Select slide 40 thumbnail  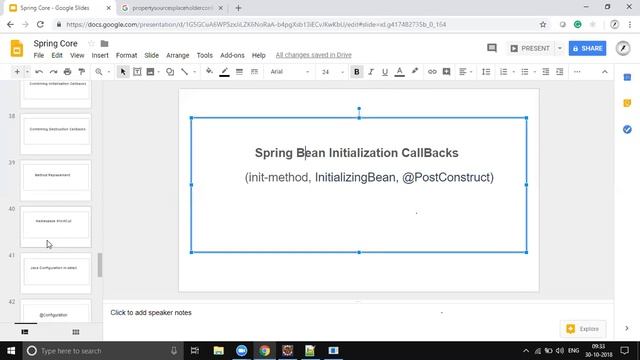tap(56, 227)
